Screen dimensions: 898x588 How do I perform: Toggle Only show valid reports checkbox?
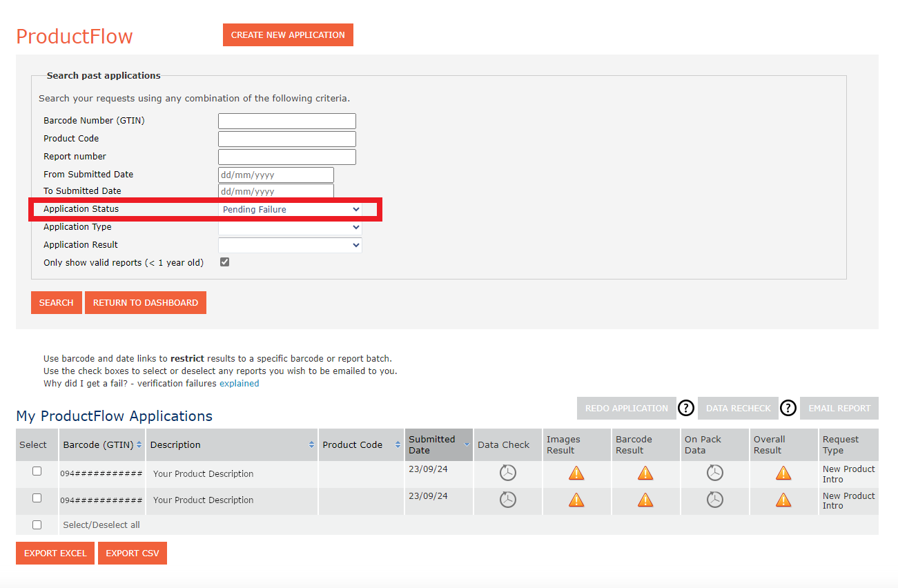pos(224,262)
